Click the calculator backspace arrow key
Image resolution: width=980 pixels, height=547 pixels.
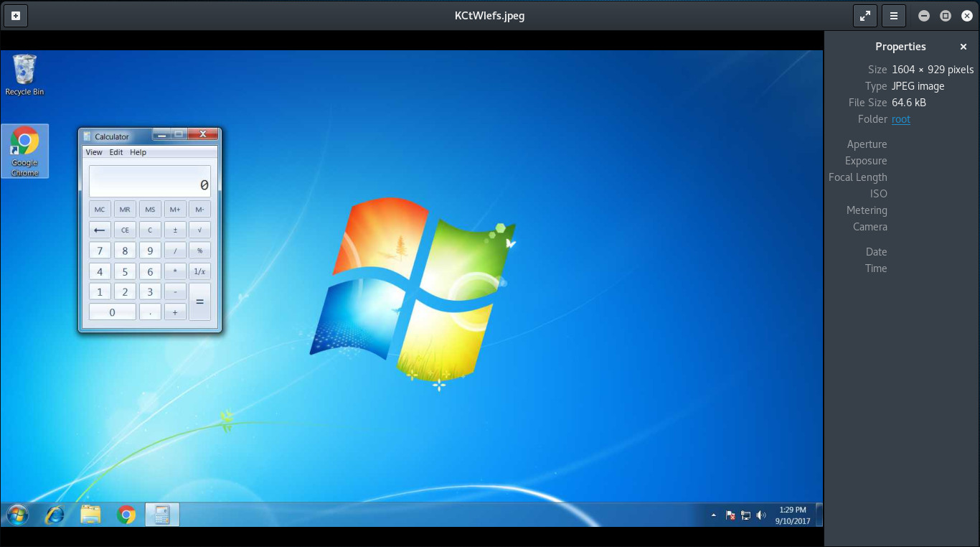[100, 230]
